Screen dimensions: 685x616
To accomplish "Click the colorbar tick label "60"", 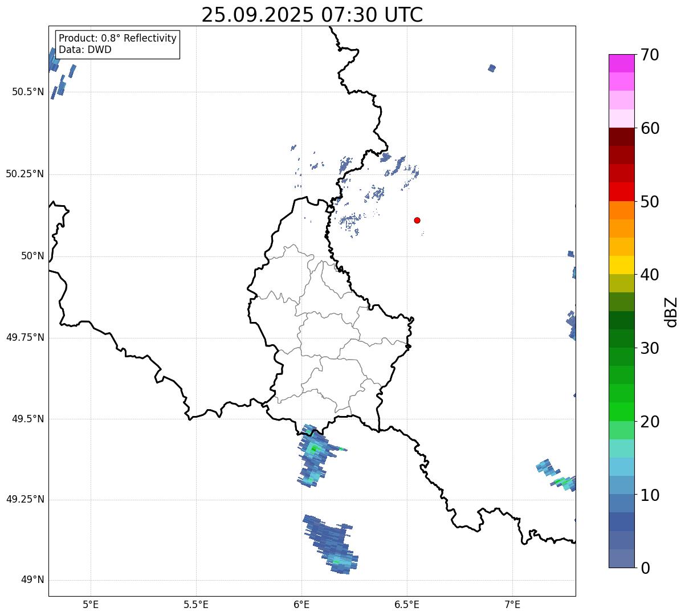I will pos(650,128).
